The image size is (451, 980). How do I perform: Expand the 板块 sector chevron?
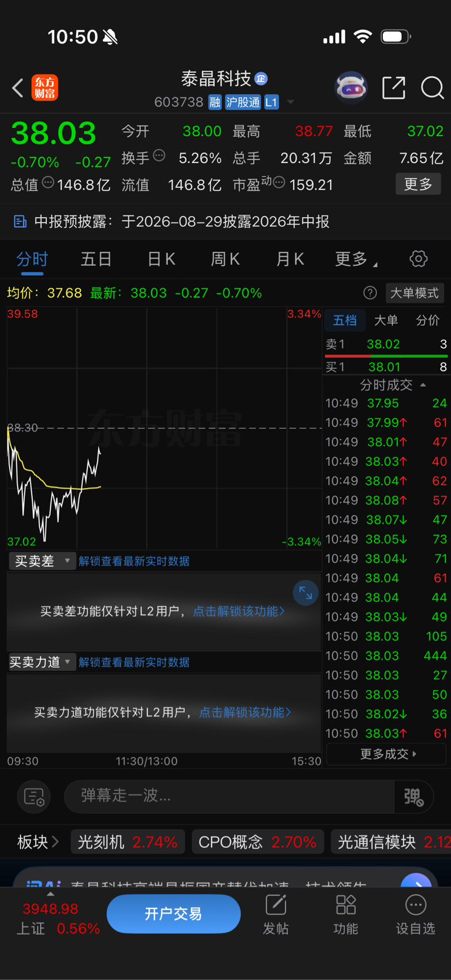pyautogui.click(x=55, y=842)
